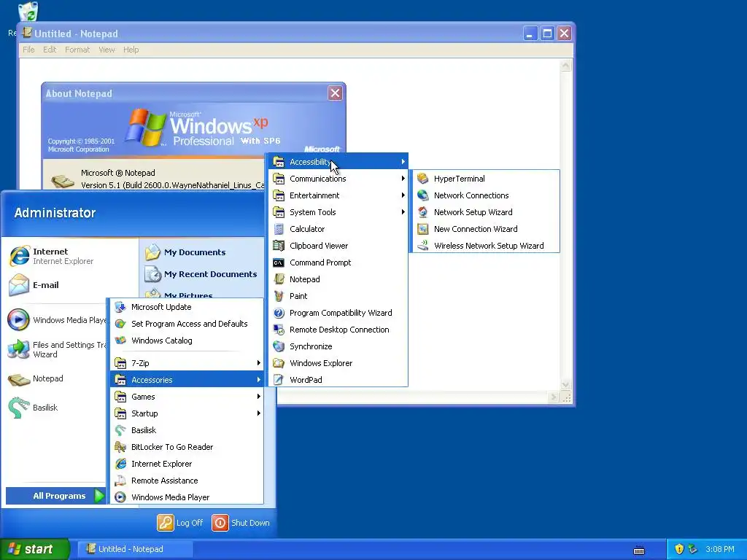Open the New Connection Wizard icon
Screen dimensions: 747x560
(422, 229)
